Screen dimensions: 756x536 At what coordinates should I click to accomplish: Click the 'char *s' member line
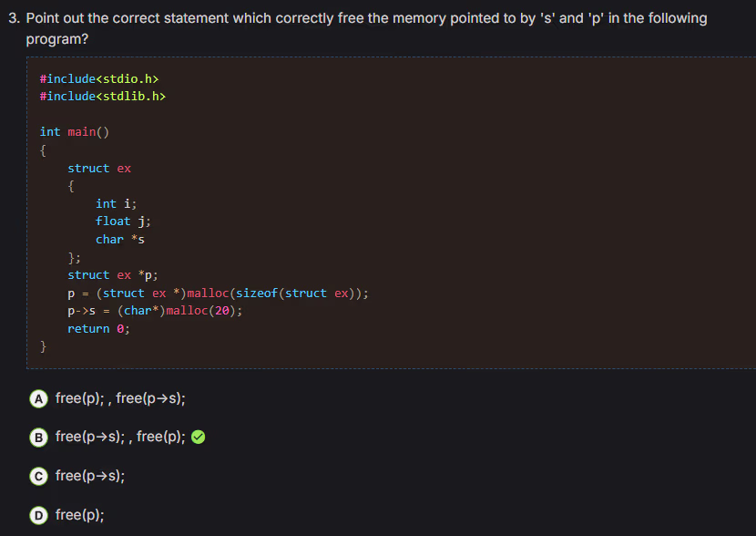120,239
